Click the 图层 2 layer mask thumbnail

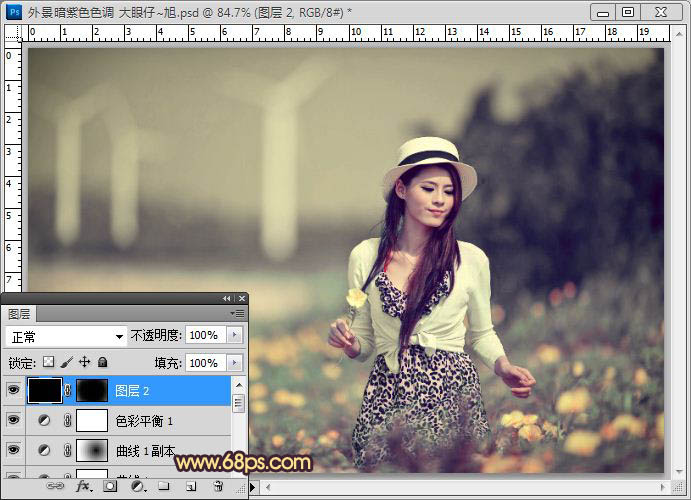point(92,390)
